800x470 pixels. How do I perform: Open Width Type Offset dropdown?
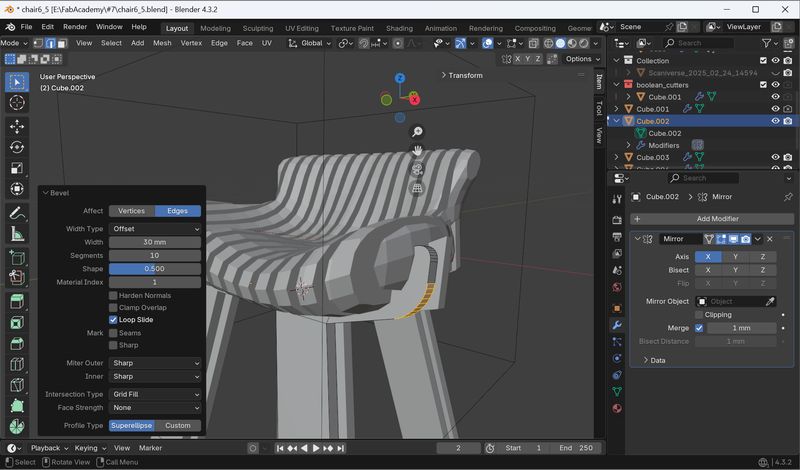155,229
